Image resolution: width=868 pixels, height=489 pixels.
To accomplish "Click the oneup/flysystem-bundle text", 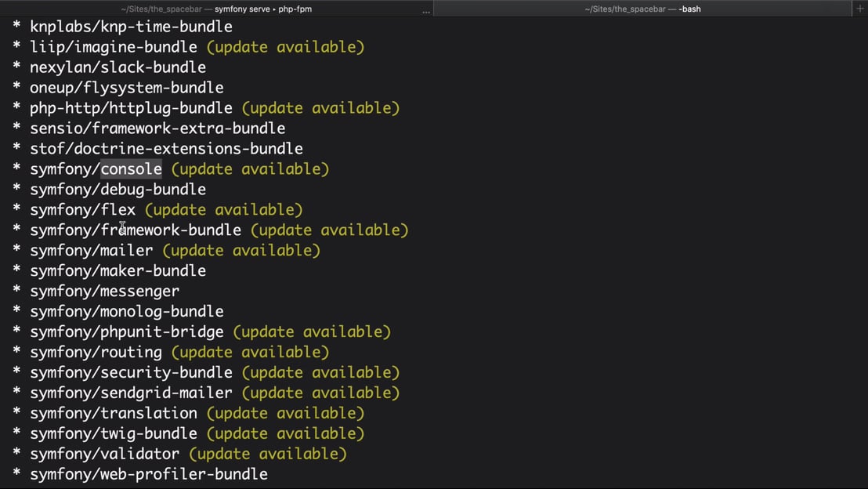I will coord(126,88).
